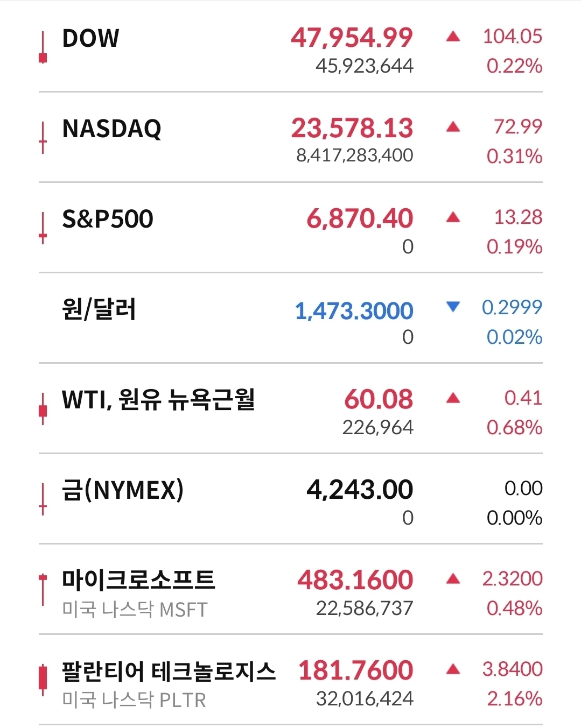Screen dimensions: 581x728
Task: Tap the blue down arrow beside 원/달러
Action: (x=453, y=307)
